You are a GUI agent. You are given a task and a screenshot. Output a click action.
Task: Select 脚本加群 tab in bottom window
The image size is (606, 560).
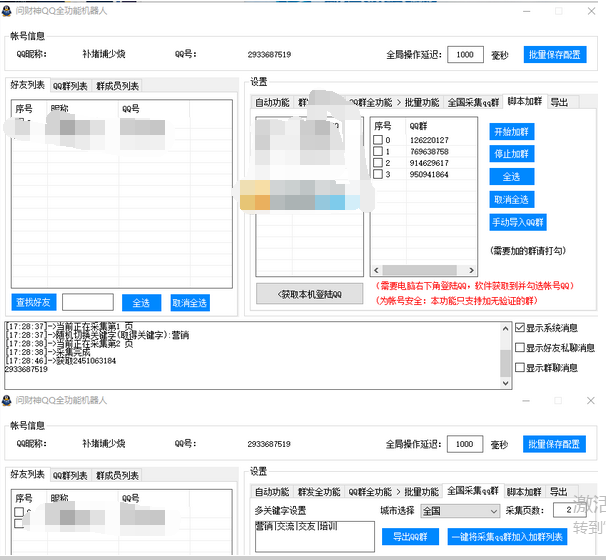(524, 492)
